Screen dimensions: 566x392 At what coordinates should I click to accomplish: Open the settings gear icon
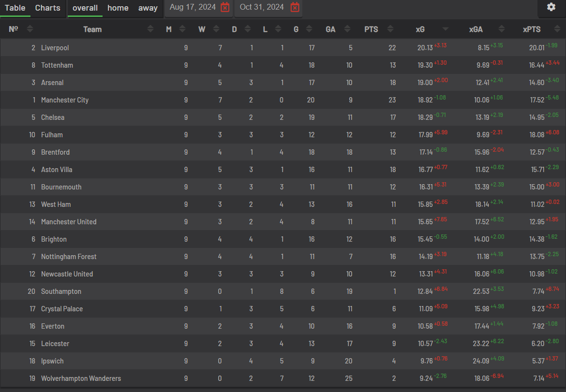[551, 7]
